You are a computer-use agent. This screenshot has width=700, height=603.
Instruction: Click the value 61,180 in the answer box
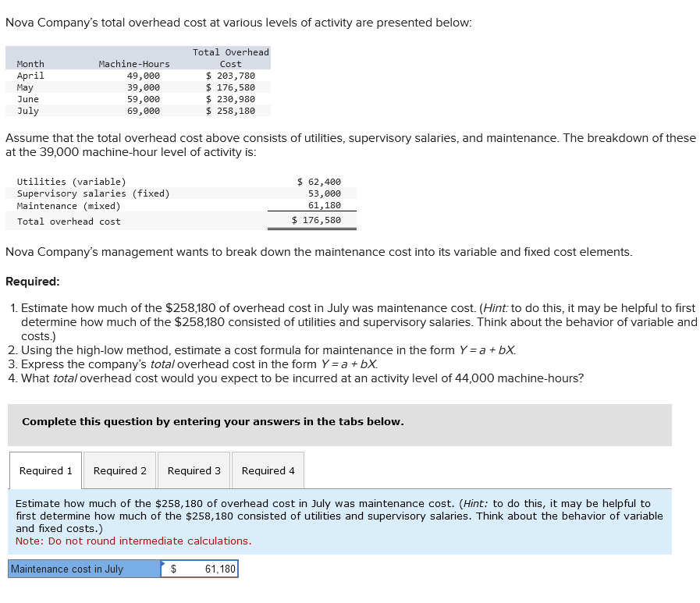coord(215,569)
